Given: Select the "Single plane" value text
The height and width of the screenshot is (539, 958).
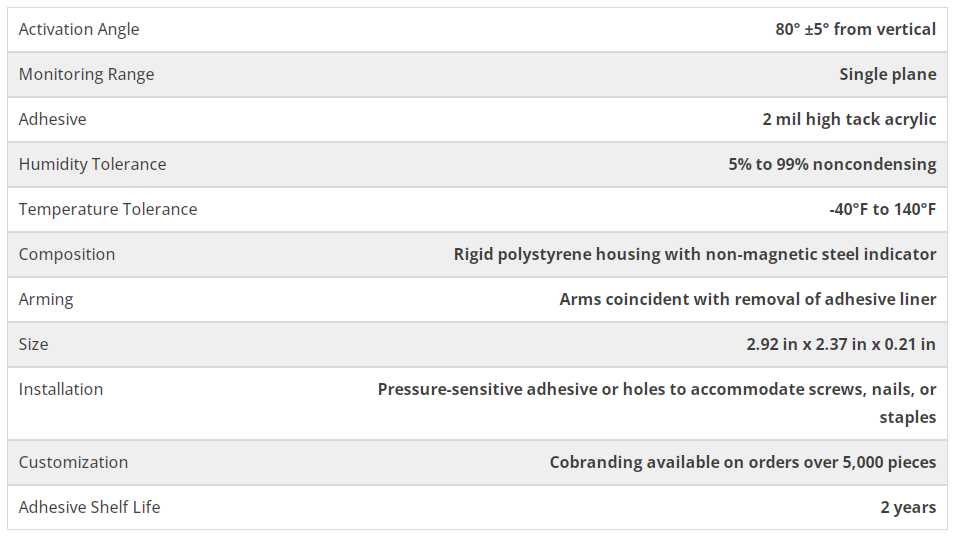Looking at the screenshot, I should [x=887, y=74].
